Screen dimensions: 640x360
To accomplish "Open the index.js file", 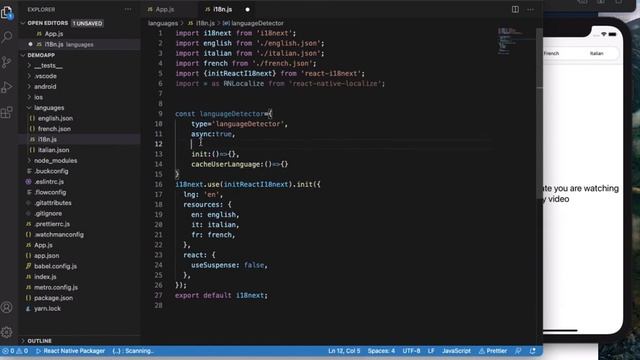I will pos(45,277).
